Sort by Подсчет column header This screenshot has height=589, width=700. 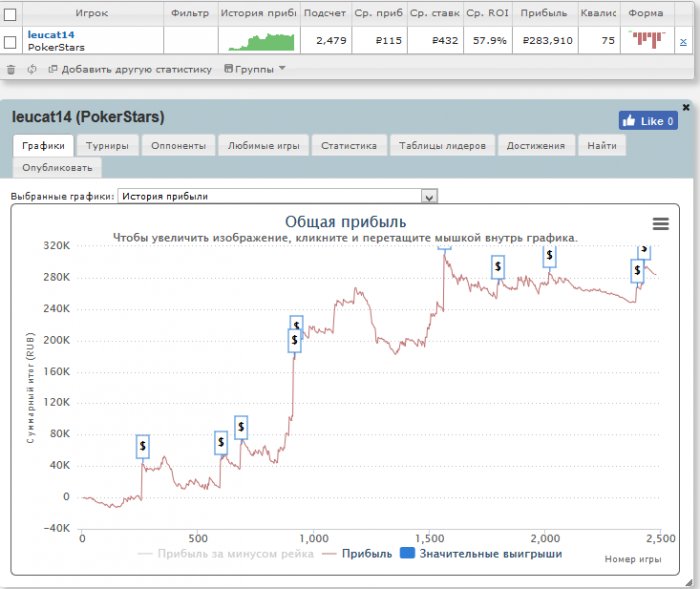pyautogui.click(x=325, y=13)
